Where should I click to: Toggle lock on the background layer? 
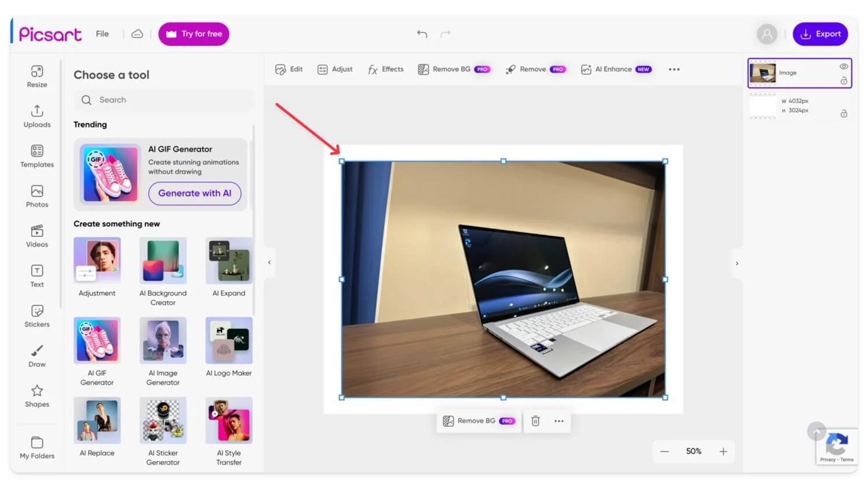pos(844,114)
